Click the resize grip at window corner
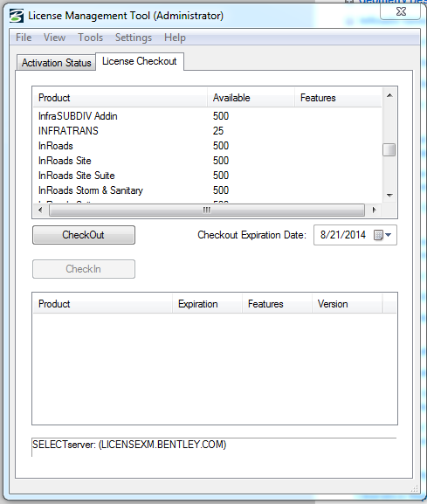The height and width of the screenshot is (504, 427). click(415, 488)
